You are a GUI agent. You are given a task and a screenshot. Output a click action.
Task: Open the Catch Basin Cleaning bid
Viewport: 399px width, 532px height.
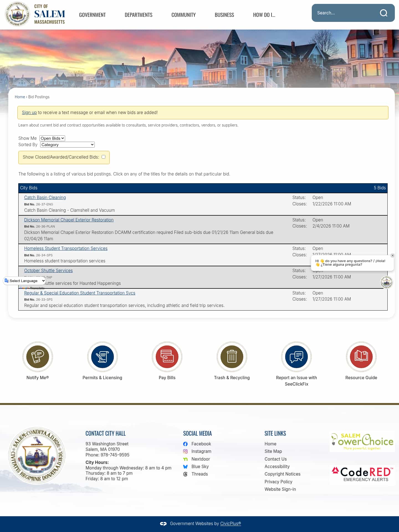[45, 198]
